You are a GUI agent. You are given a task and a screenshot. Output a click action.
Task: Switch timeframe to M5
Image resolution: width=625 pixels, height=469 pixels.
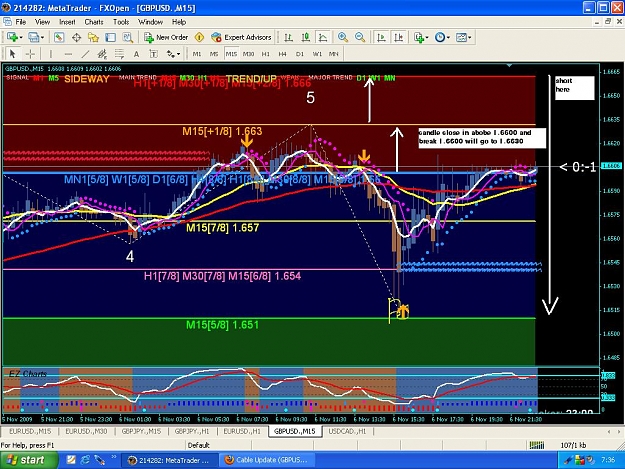(x=214, y=54)
